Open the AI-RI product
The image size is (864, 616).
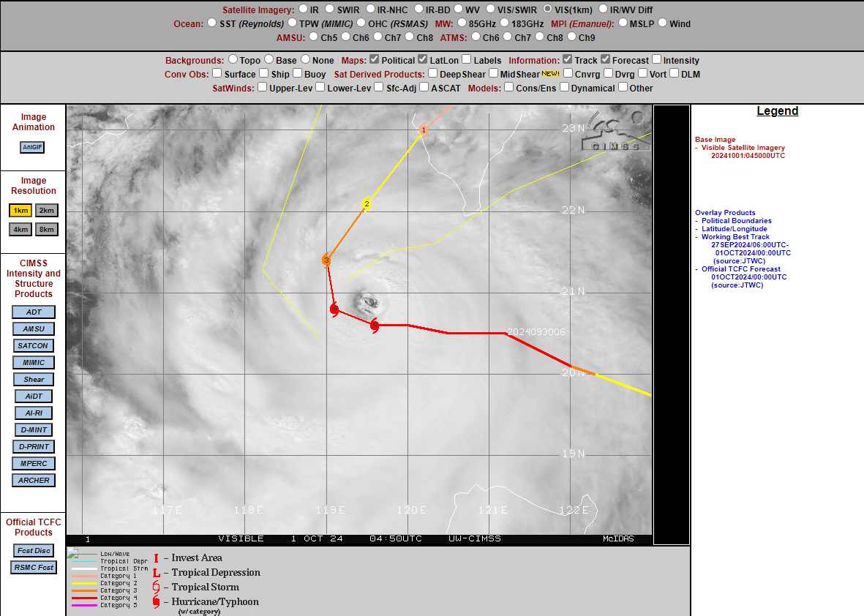(x=34, y=413)
